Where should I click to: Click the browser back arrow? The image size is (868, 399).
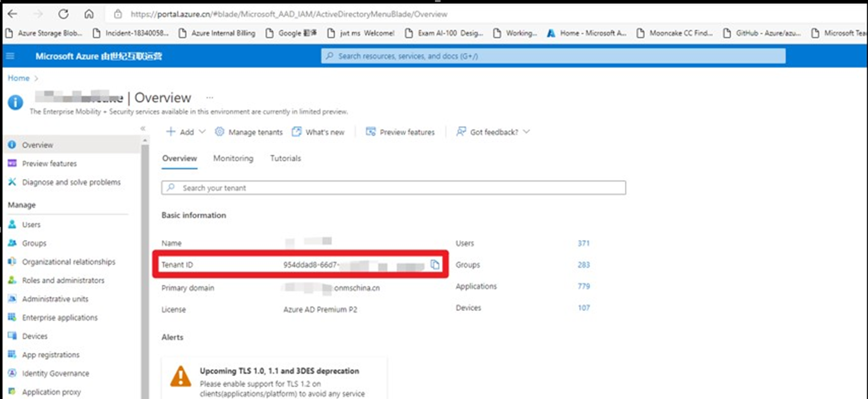tap(13, 14)
